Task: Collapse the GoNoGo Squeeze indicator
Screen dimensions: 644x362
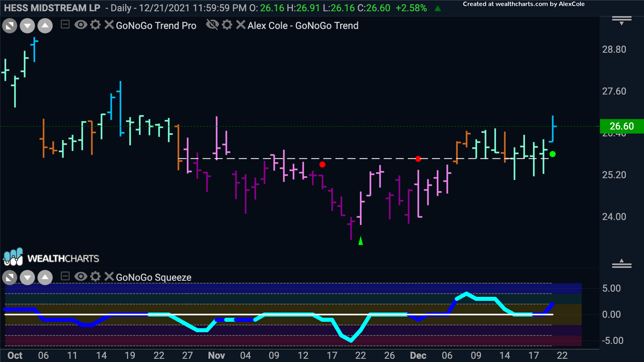Action: click(65, 276)
